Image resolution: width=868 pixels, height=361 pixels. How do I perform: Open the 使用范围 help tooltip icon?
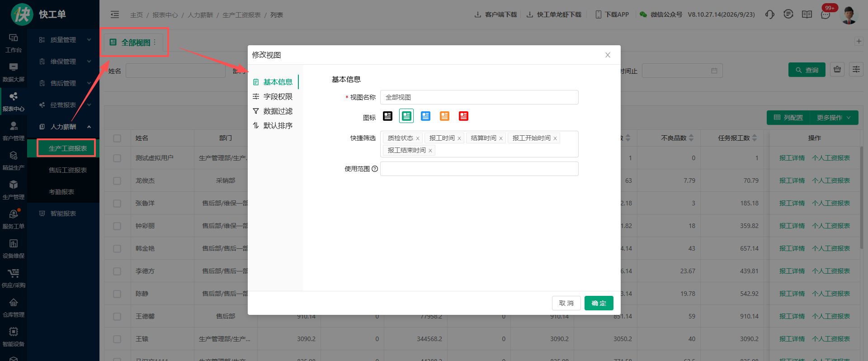375,169
